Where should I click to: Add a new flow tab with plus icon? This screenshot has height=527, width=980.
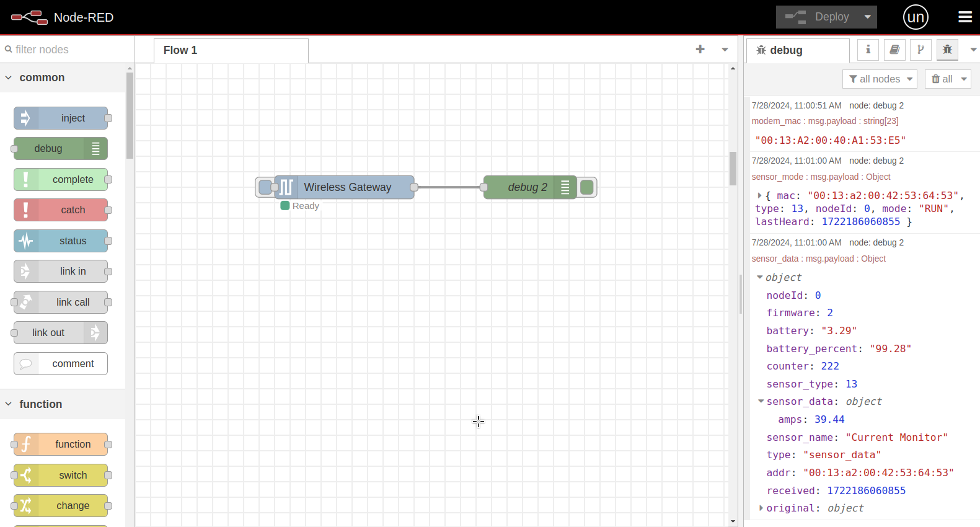pyautogui.click(x=700, y=50)
